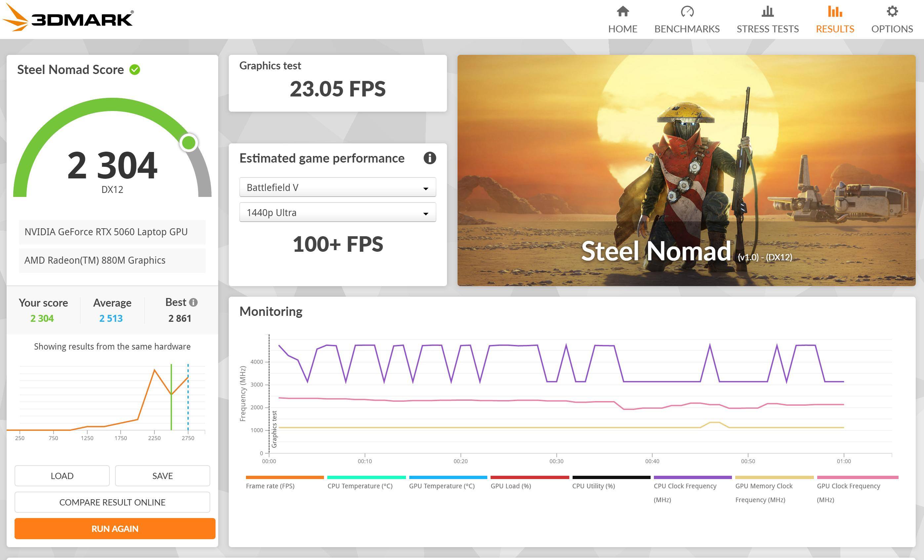
Task: Click the green your-score line on histogram
Action: coord(171,397)
